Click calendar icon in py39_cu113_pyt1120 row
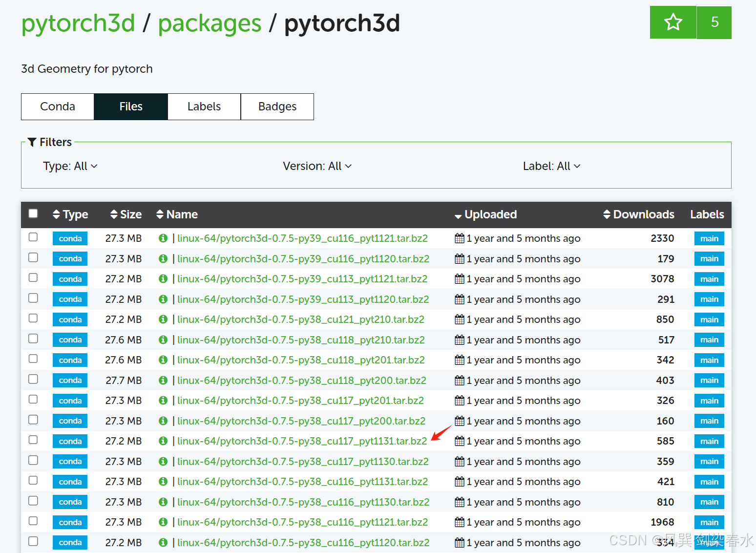This screenshot has width=756, height=553. (x=459, y=299)
